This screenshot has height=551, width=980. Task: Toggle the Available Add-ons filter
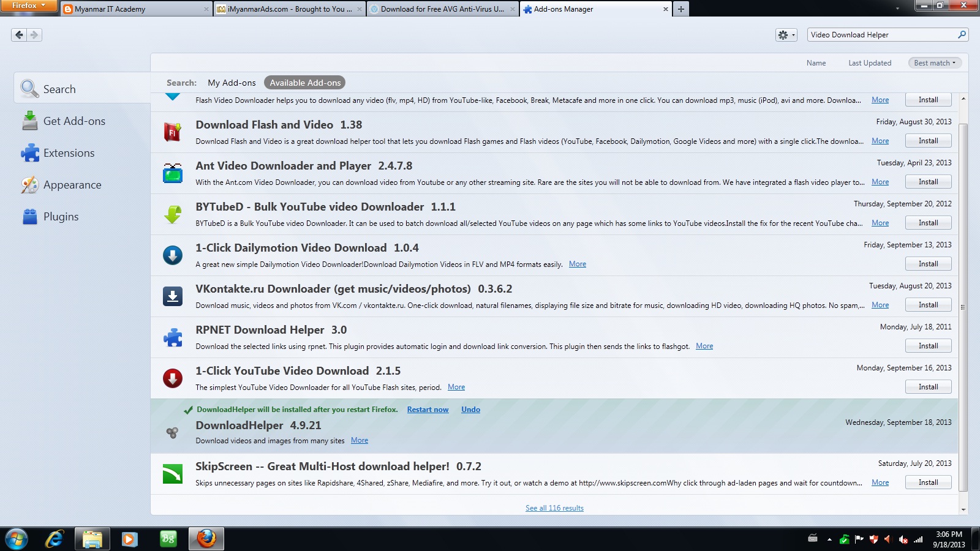pos(304,82)
